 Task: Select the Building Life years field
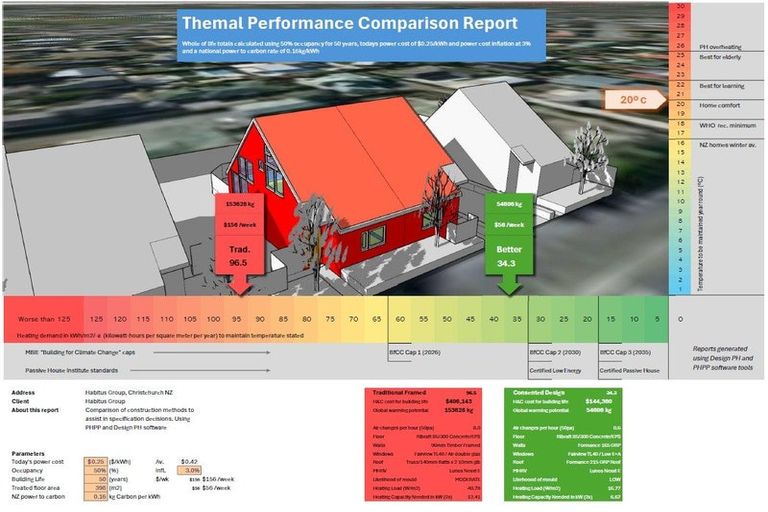tap(97, 479)
